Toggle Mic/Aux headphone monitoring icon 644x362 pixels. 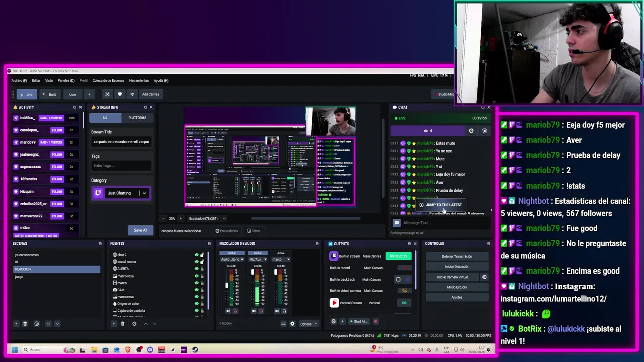tap(261, 311)
